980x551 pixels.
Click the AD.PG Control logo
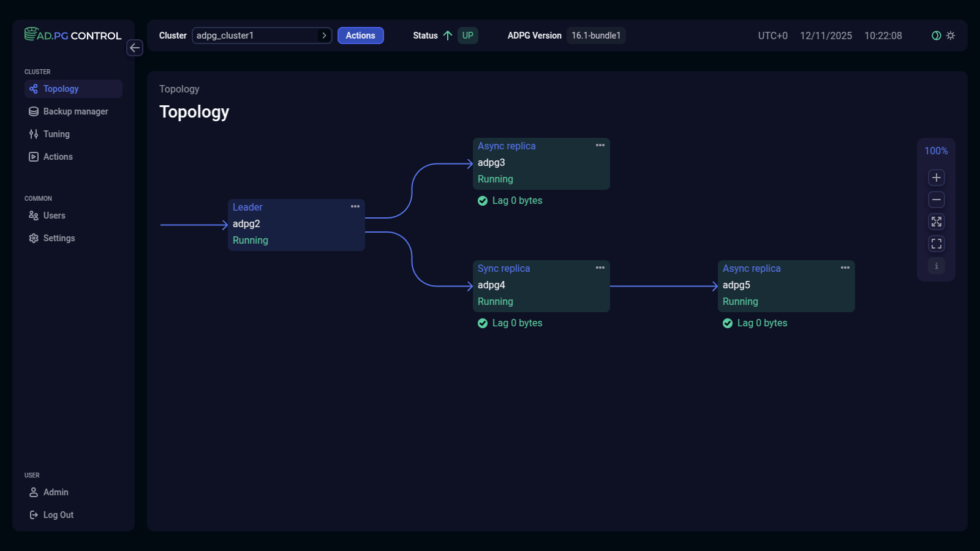[73, 35]
